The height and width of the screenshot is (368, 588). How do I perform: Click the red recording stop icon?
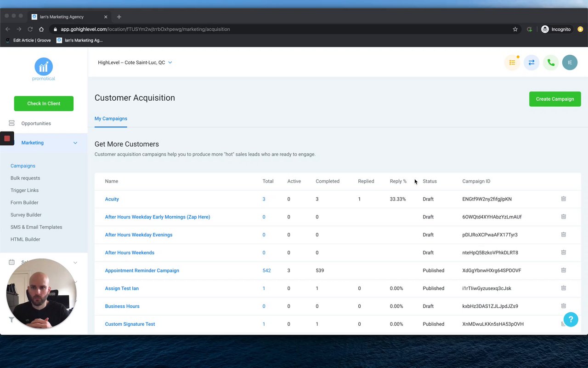(x=7, y=138)
